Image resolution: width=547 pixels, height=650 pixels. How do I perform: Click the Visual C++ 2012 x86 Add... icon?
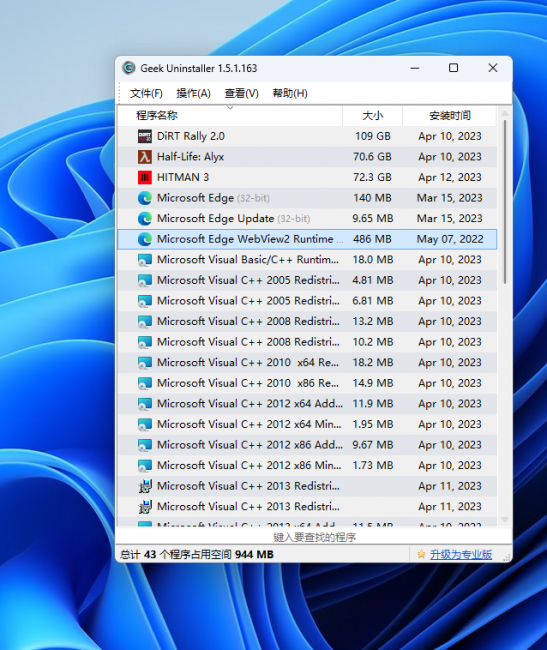click(145, 445)
